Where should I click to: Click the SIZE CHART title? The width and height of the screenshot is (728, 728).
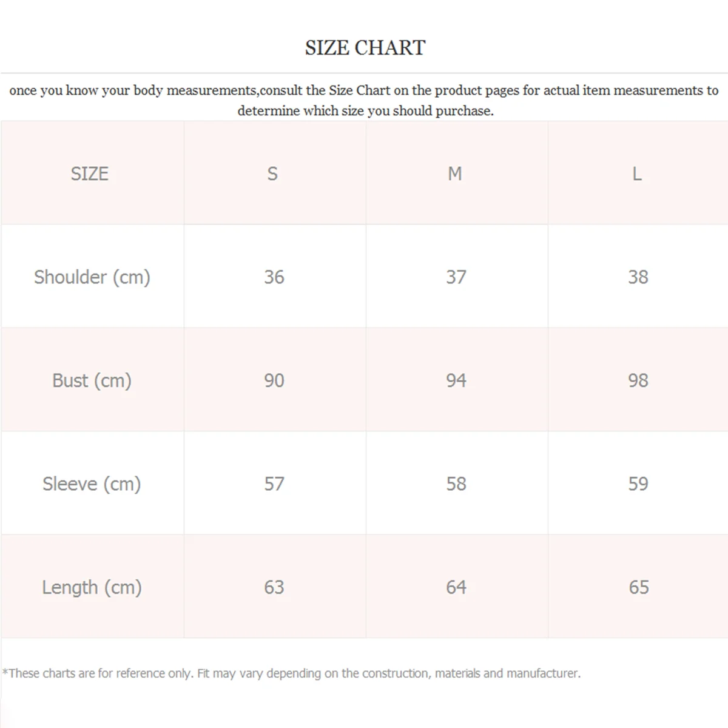point(365,48)
